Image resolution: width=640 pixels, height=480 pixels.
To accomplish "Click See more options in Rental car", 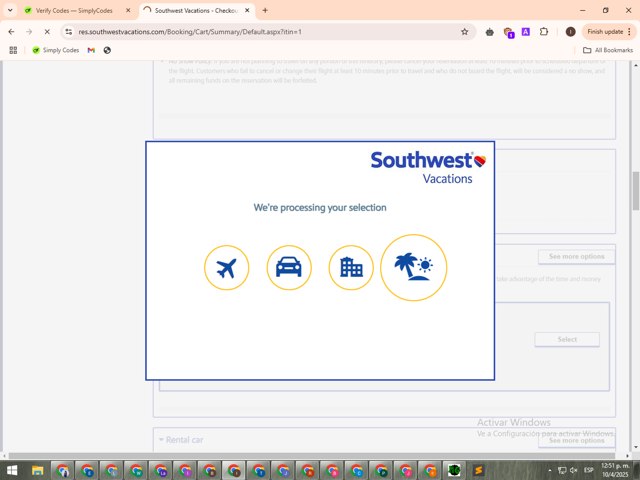I will coord(576,441).
